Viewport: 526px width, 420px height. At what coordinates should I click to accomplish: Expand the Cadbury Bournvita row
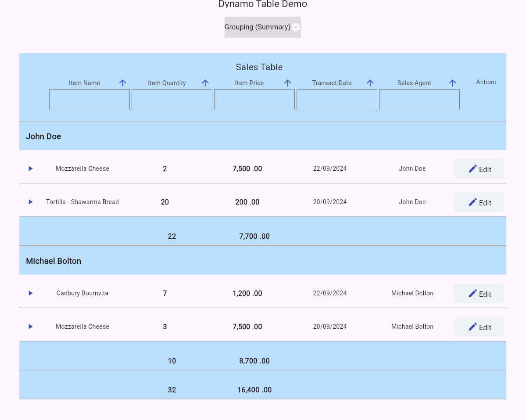click(x=31, y=293)
